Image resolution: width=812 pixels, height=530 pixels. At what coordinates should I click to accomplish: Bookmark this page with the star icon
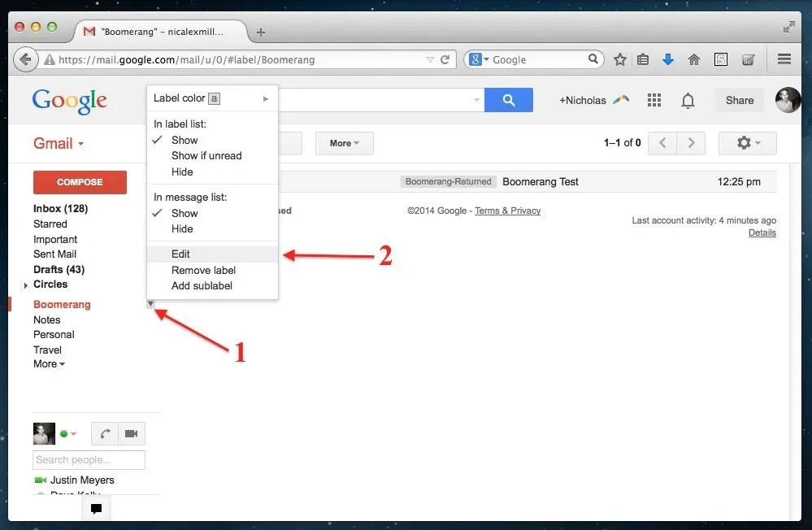point(620,59)
